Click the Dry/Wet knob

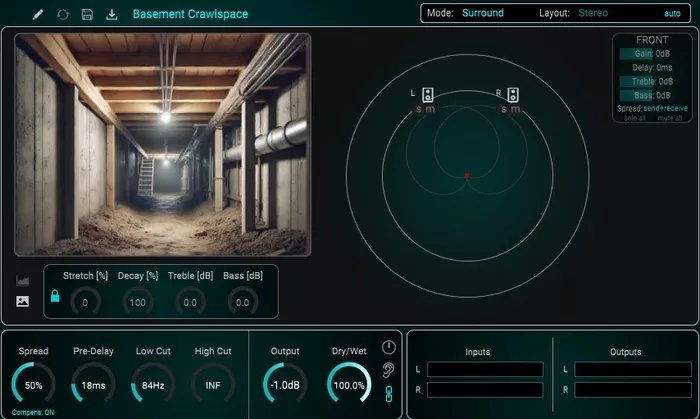(x=349, y=385)
